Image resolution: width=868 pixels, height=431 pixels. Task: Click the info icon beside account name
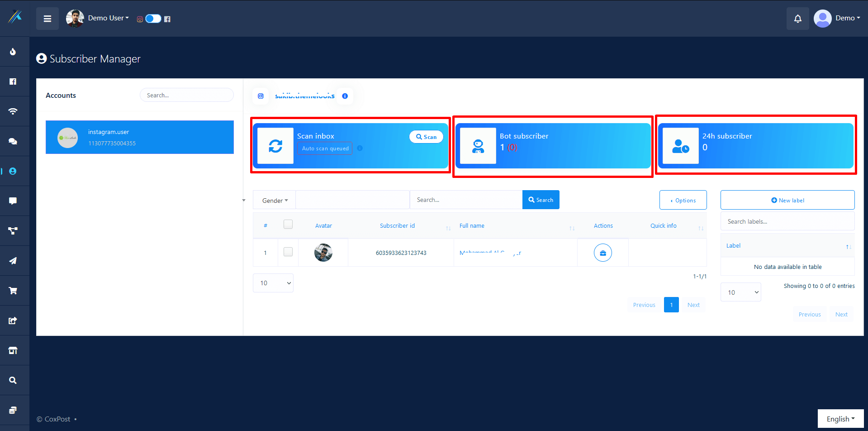[345, 96]
